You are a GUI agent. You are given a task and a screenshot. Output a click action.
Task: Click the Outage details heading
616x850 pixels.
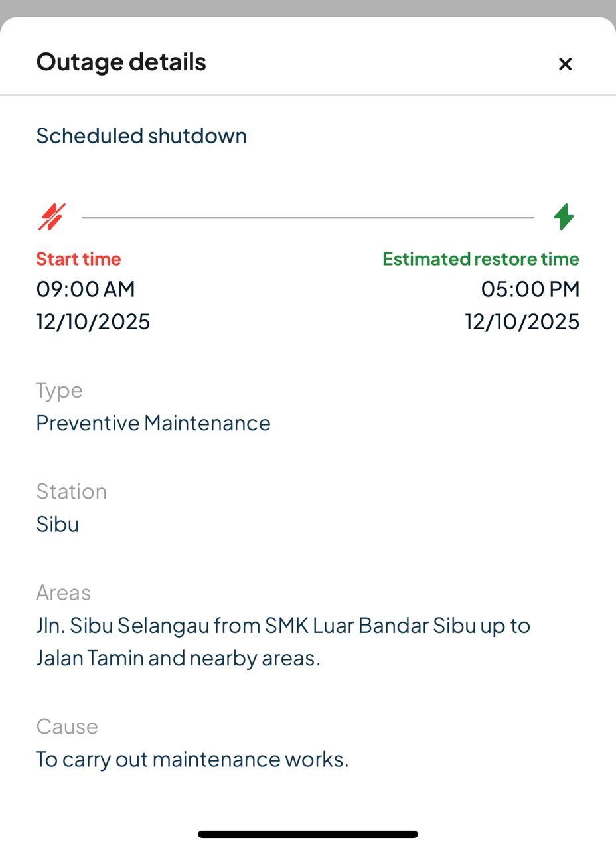click(121, 62)
